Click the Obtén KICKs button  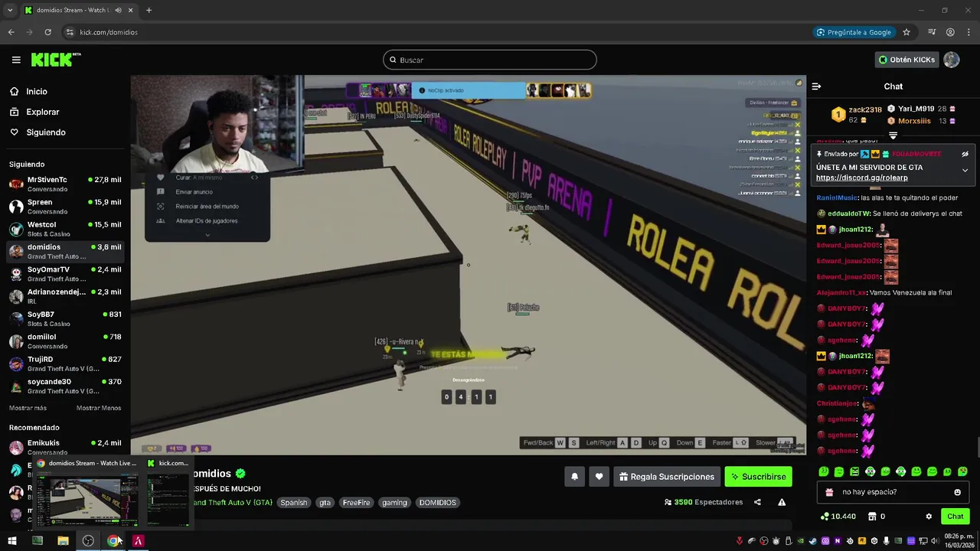(x=906, y=60)
